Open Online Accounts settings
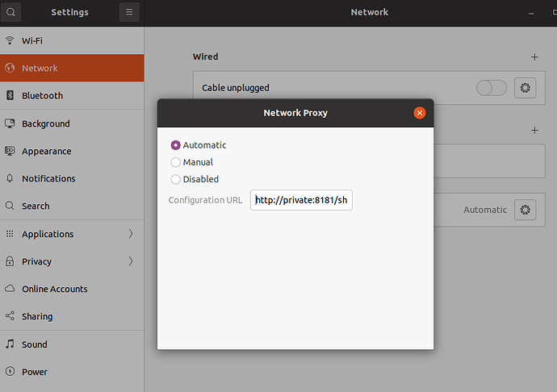 click(72, 289)
